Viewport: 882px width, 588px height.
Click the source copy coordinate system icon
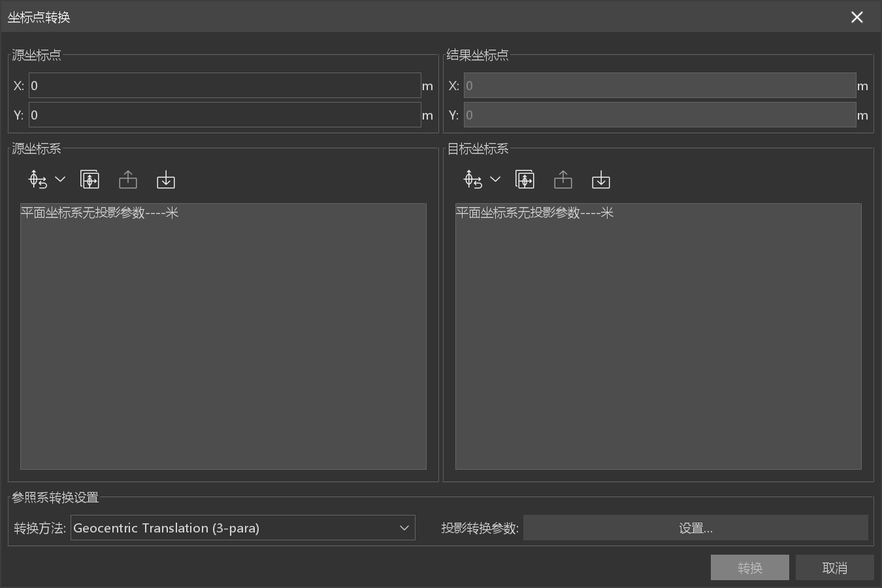[x=90, y=180]
